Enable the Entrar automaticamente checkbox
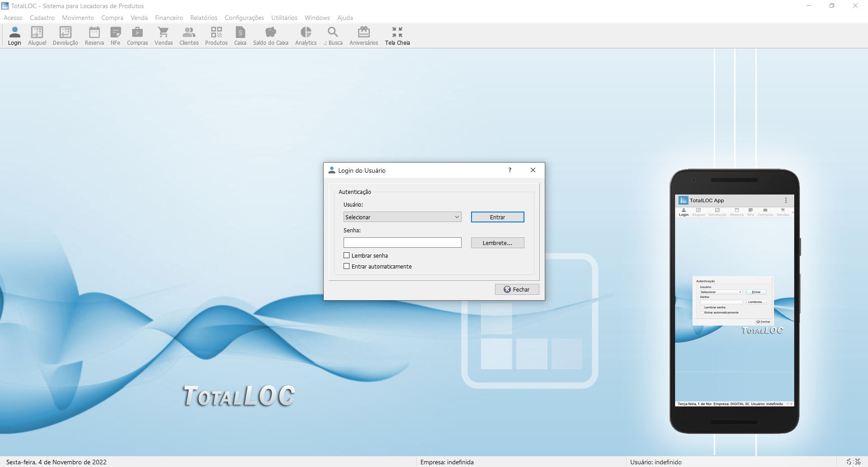 (347, 266)
